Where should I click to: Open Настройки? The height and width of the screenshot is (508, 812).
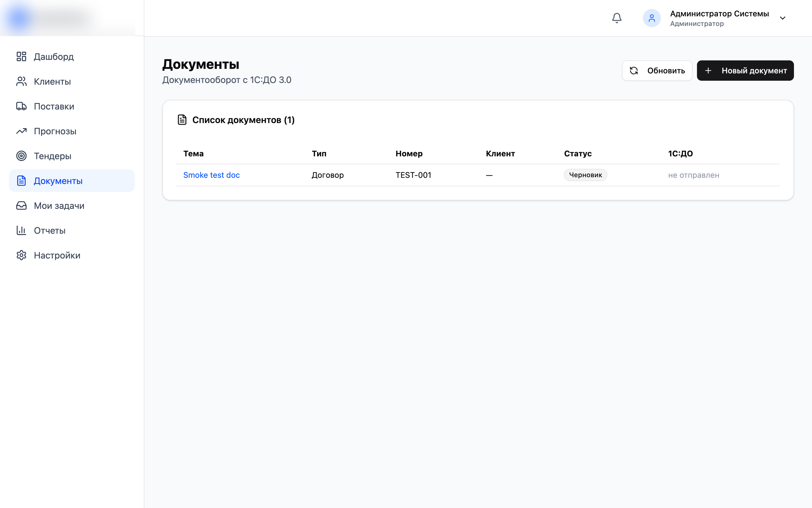coord(72,255)
